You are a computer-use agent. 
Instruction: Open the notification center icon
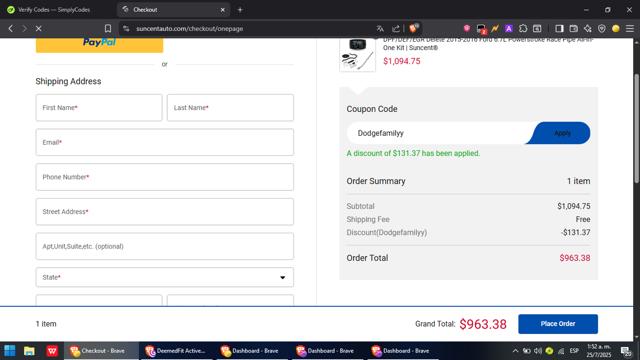pos(626,351)
